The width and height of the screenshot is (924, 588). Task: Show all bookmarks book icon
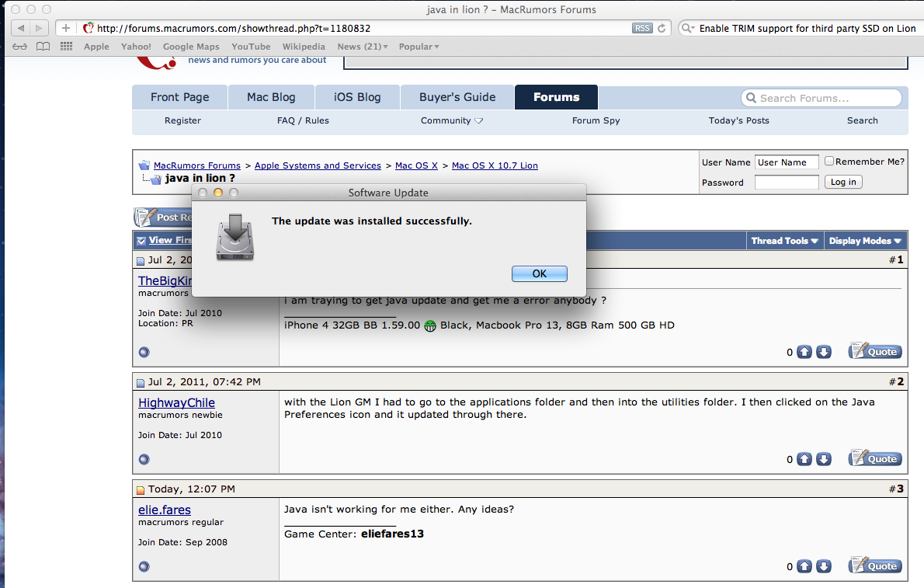coord(43,47)
